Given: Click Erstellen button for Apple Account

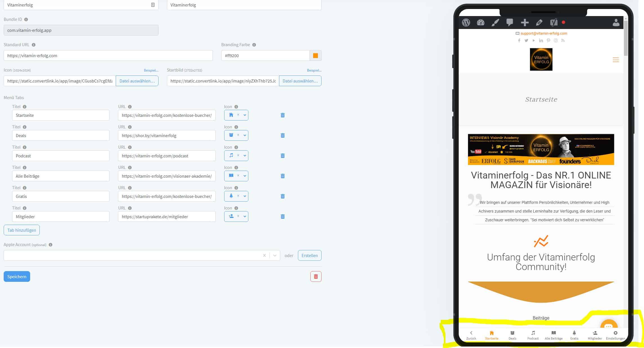Looking at the screenshot, I should point(309,255).
